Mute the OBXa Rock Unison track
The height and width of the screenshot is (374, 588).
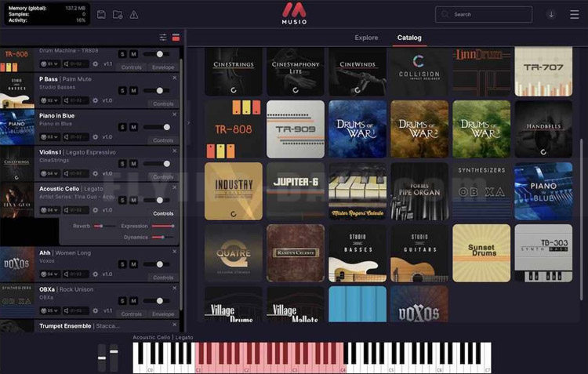[133, 300]
